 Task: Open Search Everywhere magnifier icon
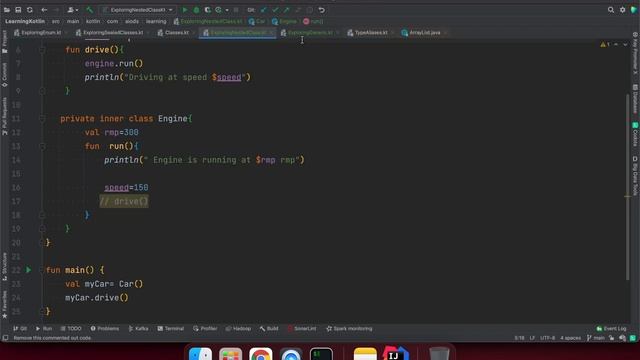(611, 10)
